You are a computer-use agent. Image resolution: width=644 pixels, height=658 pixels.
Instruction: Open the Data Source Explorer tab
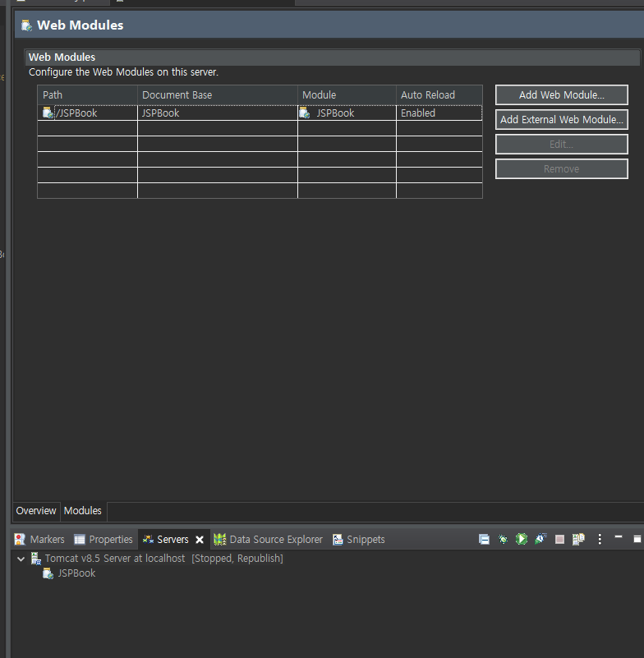pyautogui.click(x=268, y=539)
